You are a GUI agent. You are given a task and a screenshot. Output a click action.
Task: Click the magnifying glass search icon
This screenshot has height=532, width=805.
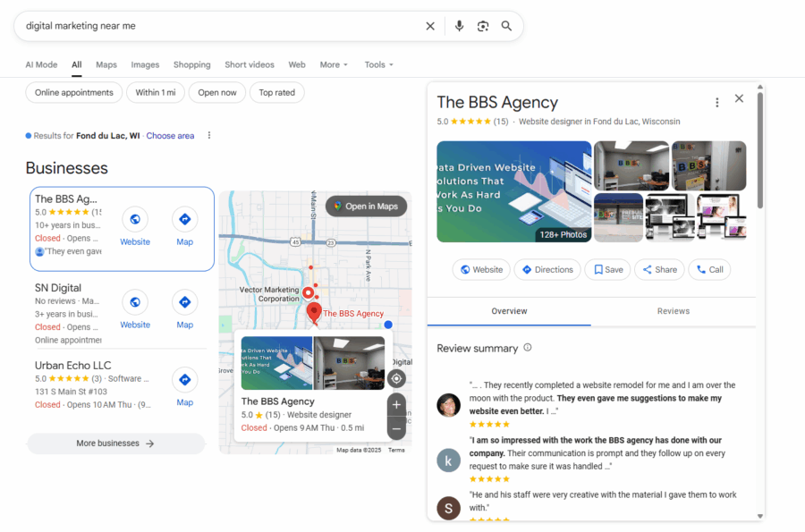(506, 26)
